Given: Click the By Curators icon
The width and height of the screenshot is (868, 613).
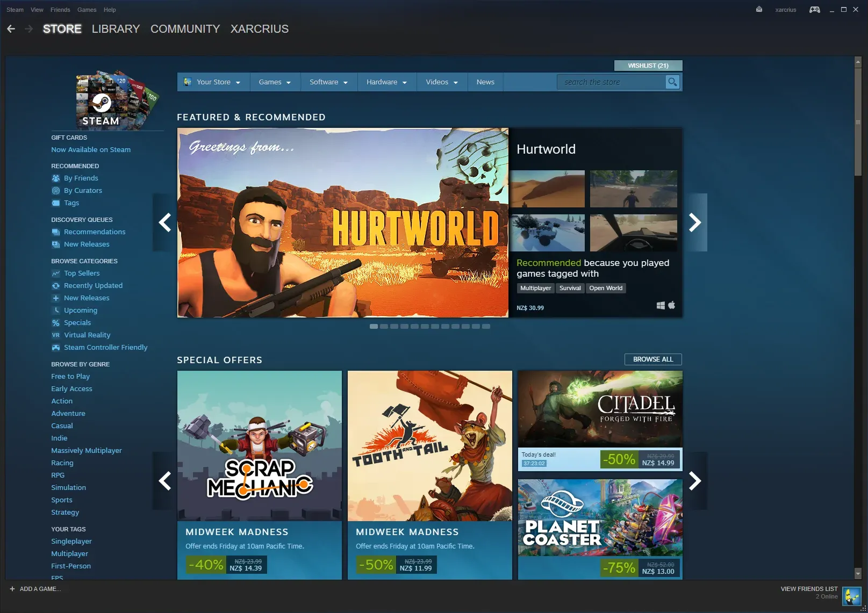Looking at the screenshot, I should [56, 191].
